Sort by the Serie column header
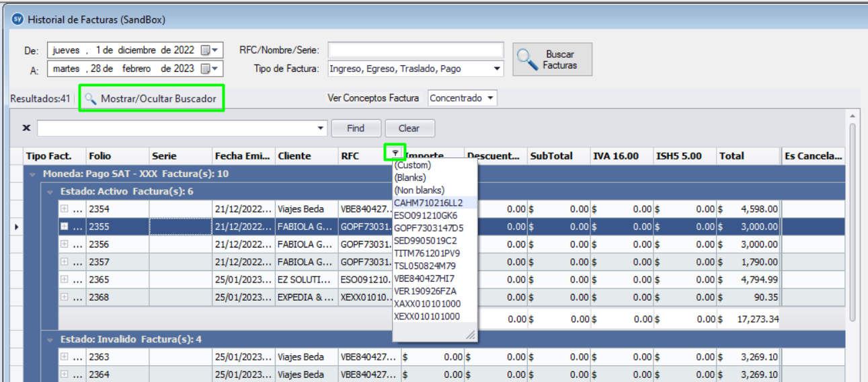 (x=180, y=156)
